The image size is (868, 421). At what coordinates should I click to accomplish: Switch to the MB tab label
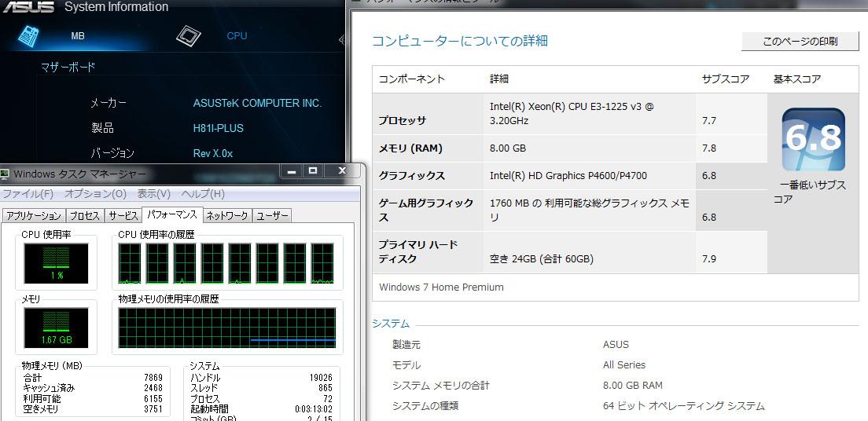[78, 36]
